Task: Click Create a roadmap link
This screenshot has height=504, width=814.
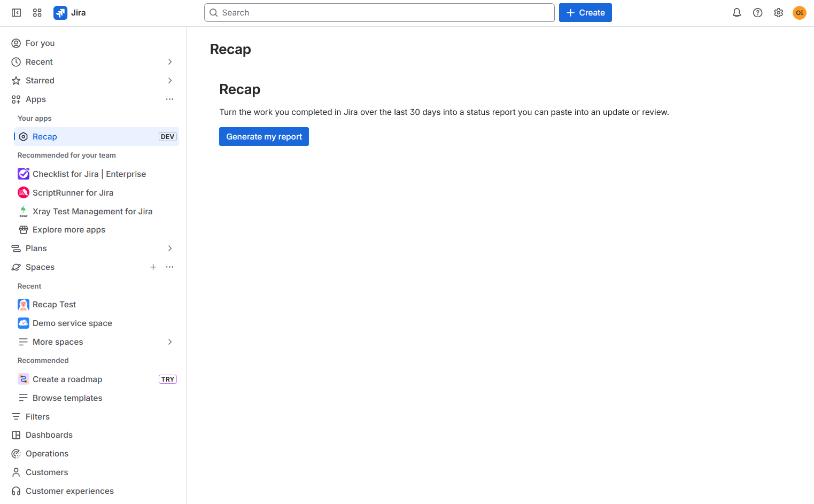Action: [x=96, y=379]
